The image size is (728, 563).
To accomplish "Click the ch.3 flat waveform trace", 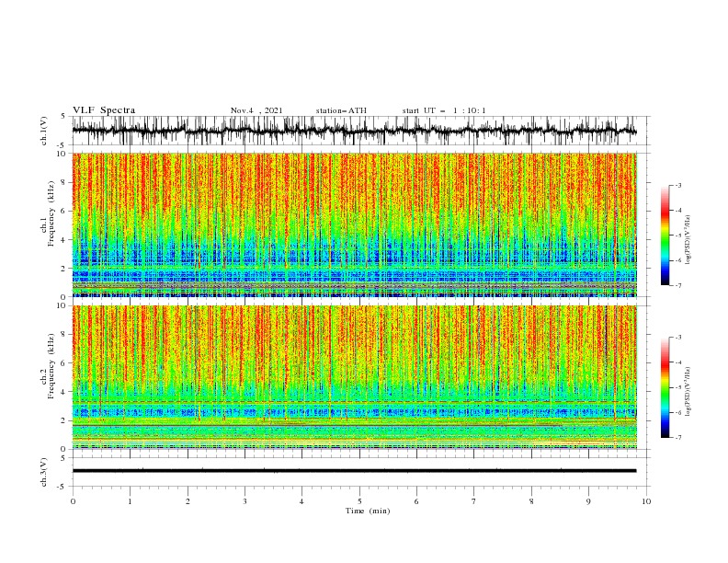I will click(354, 471).
